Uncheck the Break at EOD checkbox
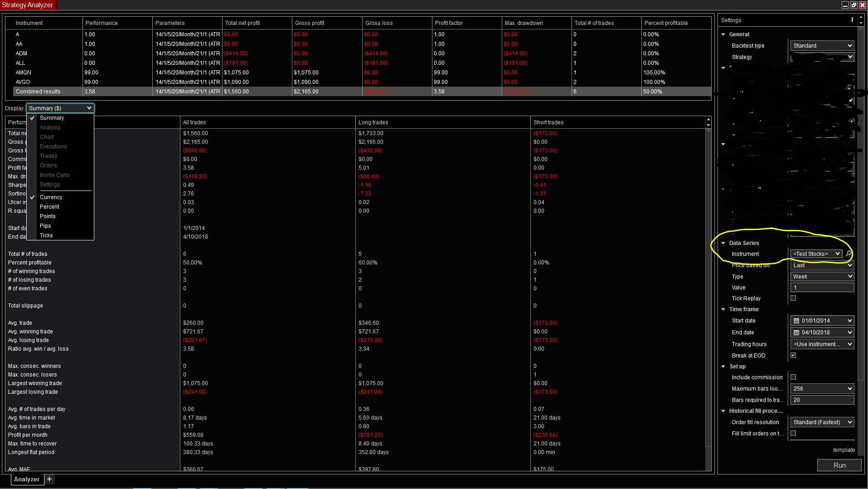Viewport: 868px width, 489px height. pos(793,355)
